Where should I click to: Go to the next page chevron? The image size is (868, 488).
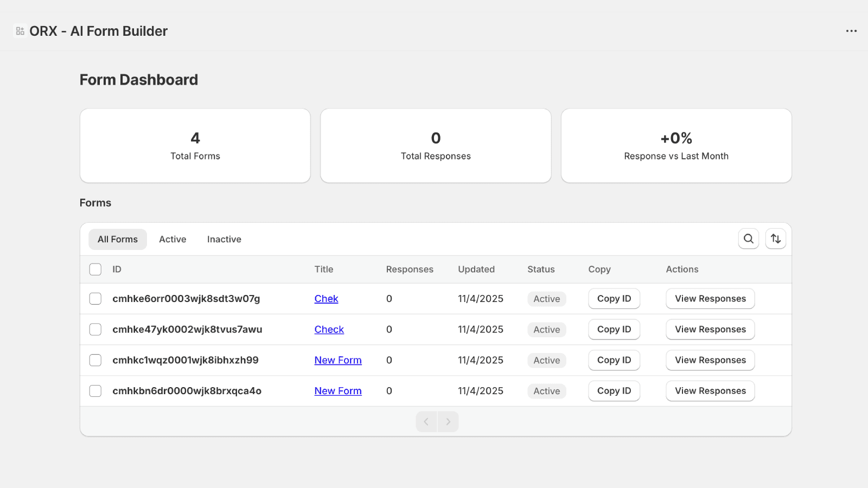448,421
